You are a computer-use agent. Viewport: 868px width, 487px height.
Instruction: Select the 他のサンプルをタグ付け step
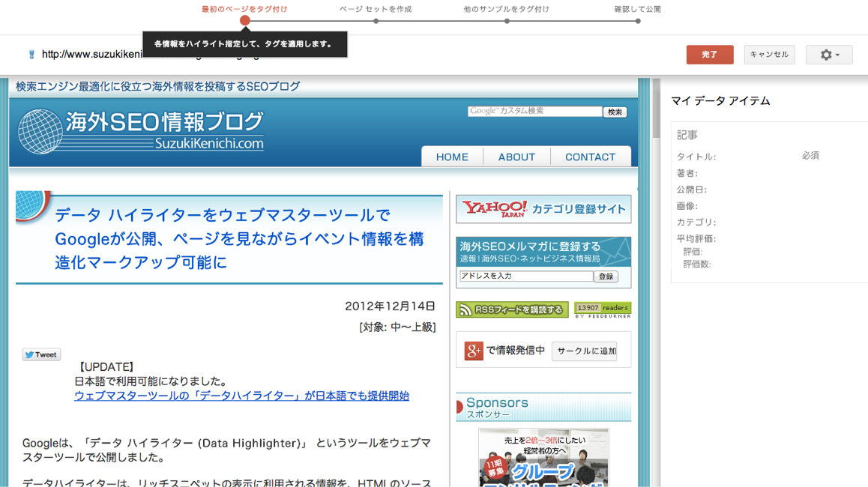[507, 10]
